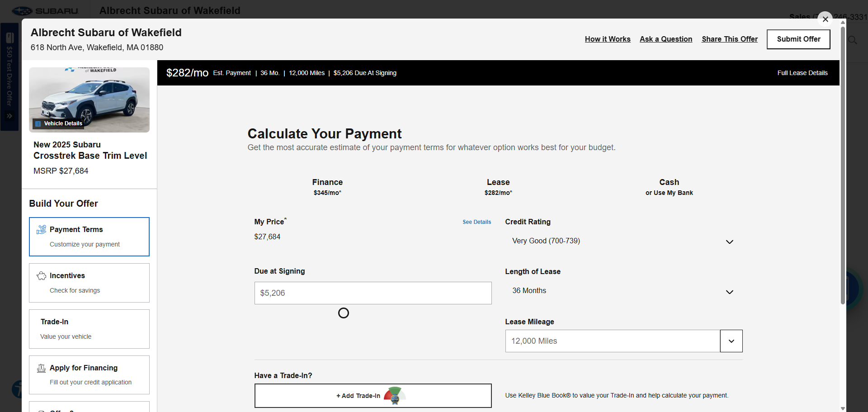Expand the $50 Test Drive Offer arrows
Screen dimensions: 868x412
coord(9,116)
